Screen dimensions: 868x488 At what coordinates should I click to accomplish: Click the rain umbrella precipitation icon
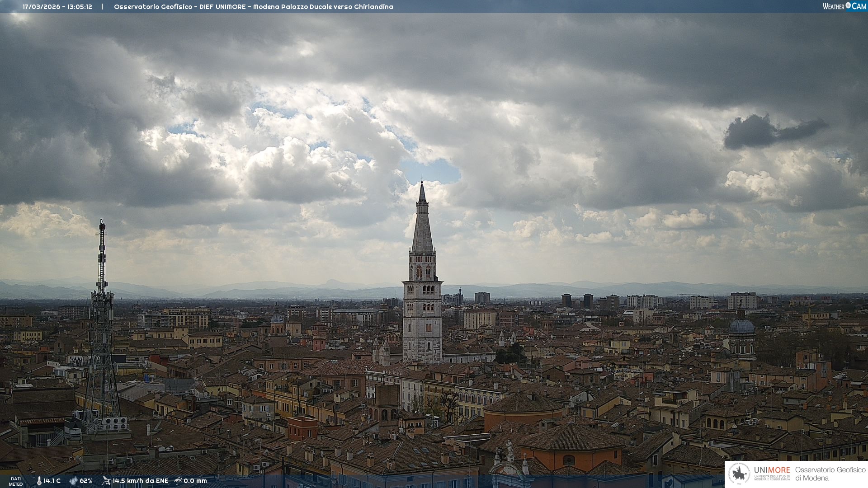(178, 481)
